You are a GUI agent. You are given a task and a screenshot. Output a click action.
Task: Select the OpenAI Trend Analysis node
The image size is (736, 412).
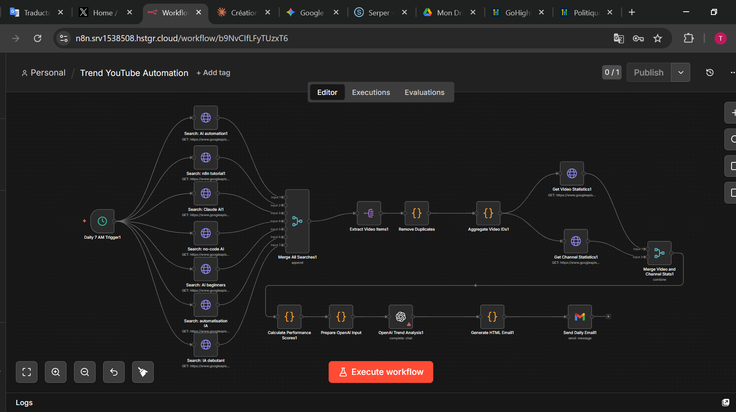point(400,317)
